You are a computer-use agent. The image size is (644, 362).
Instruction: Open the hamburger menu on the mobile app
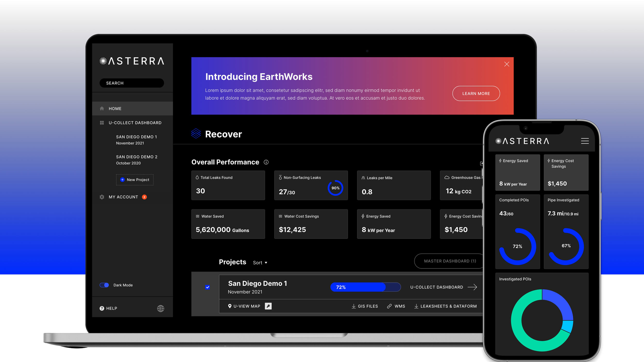pyautogui.click(x=585, y=141)
